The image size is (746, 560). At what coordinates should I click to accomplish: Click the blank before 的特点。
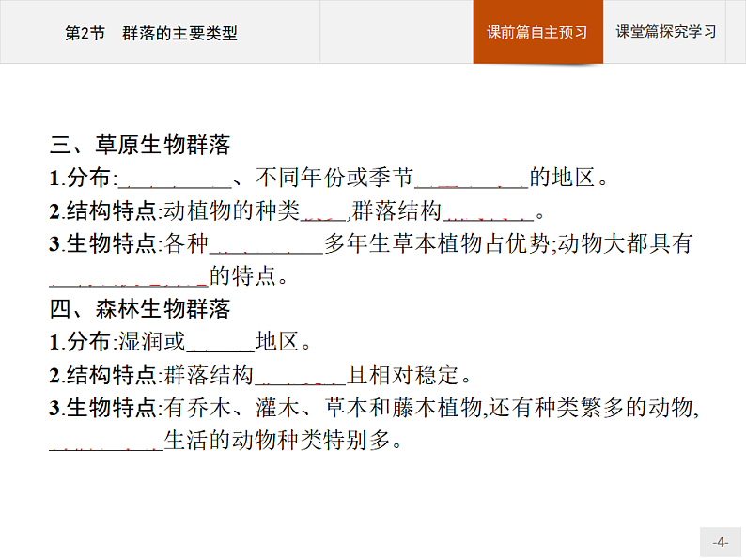(129, 277)
